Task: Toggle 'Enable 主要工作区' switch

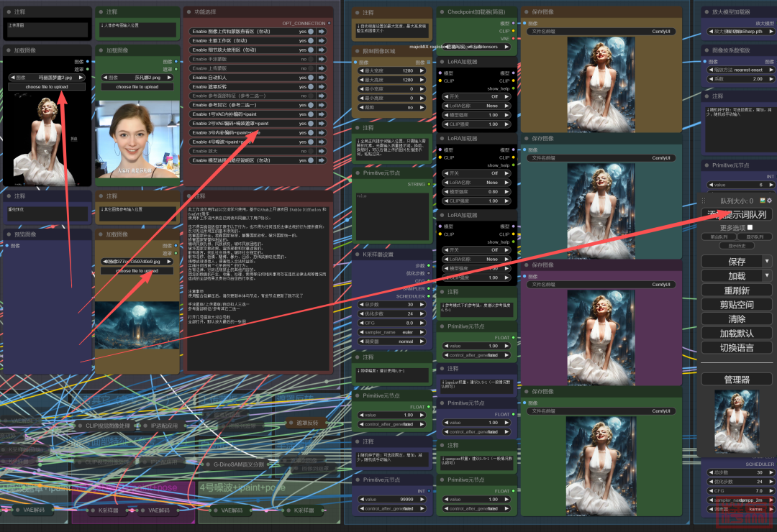Action: point(311,40)
